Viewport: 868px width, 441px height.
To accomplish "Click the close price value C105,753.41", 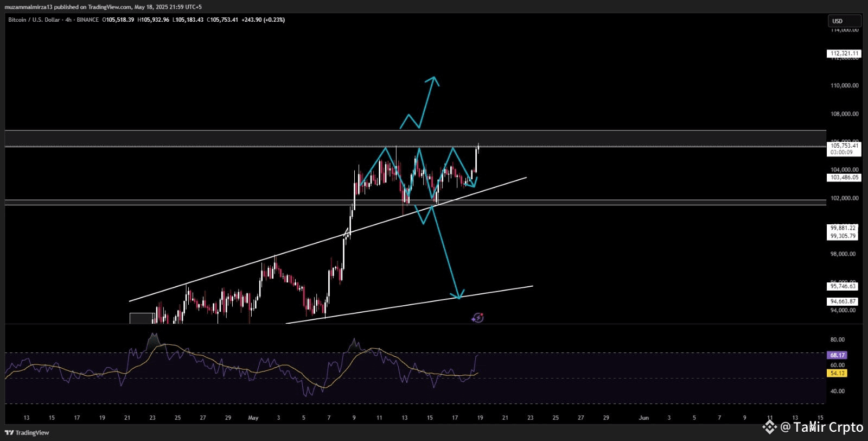I will [222, 20].
